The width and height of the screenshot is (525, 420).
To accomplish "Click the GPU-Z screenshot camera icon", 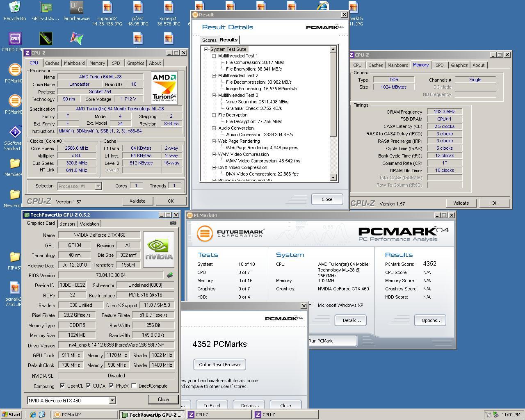I will click(x=173, y=223).
